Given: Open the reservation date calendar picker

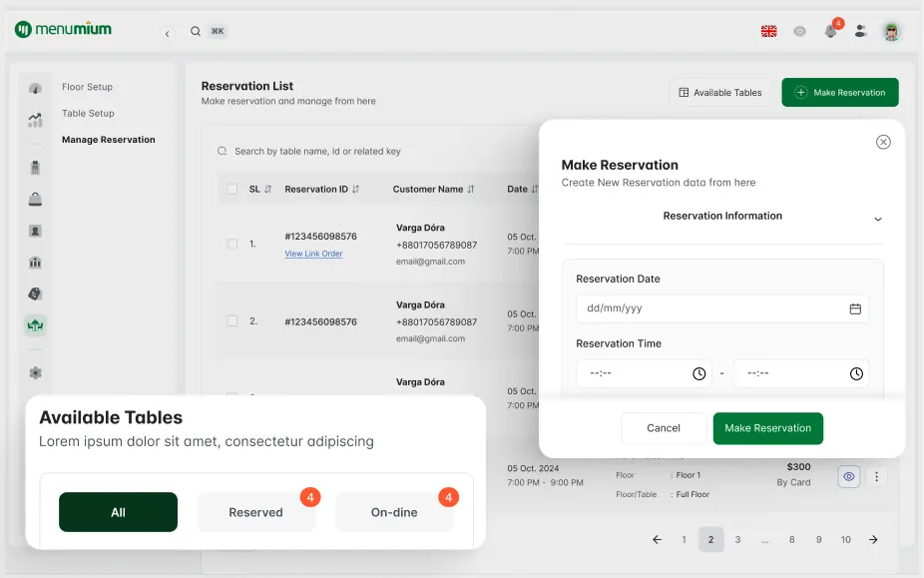Looking at the screenshot, I should (x=854, y=309).
